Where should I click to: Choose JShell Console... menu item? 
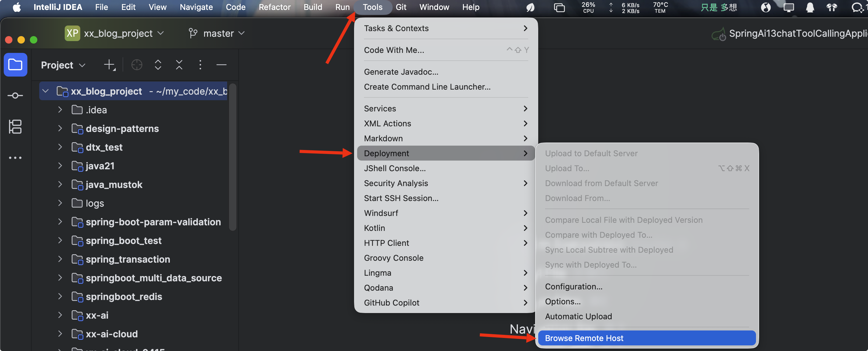[x=446, y=168]
